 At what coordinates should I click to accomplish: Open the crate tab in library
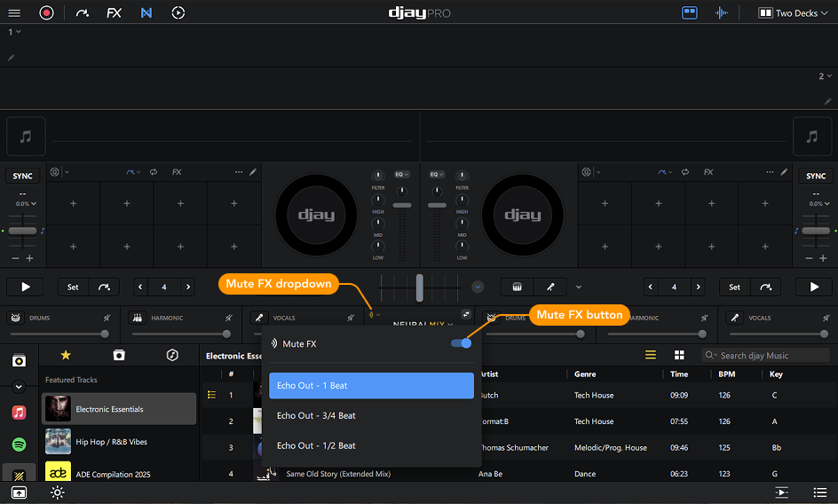click(119, 355)
